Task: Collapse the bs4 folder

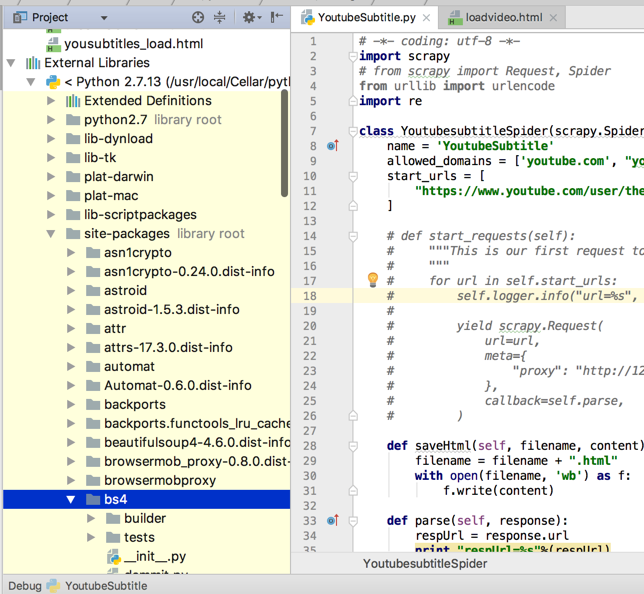Action: point(71,499)
